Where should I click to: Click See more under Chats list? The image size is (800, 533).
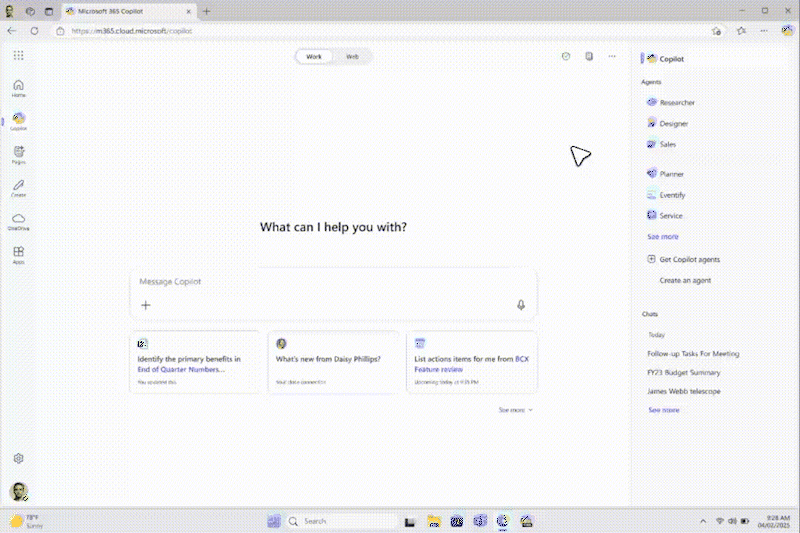pos(663,410)
